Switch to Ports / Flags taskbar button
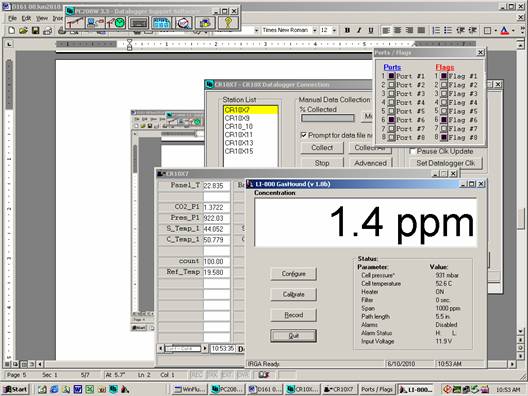 pos(377,390)
